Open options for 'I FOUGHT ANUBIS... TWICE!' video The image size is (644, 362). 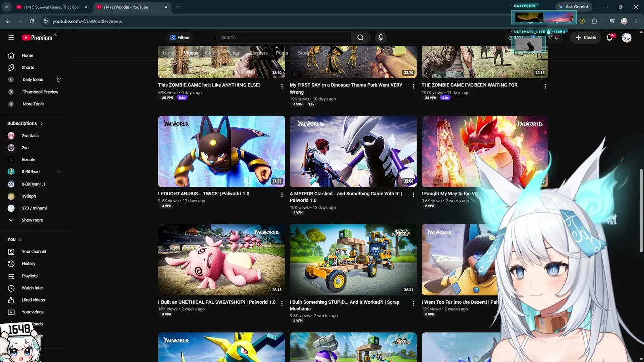[x=282, y=195]
